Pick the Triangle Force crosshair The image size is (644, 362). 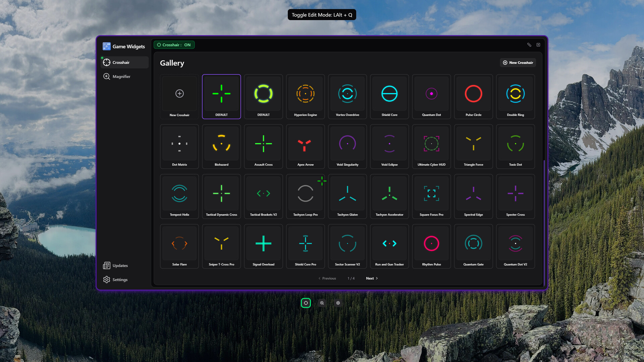pyautogui.click(x=473, y=146)
